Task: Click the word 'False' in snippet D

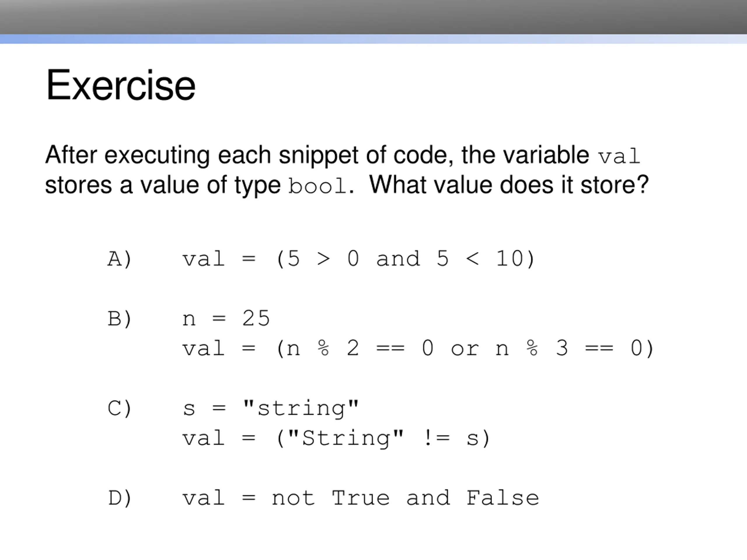Action: pos(502,498)
